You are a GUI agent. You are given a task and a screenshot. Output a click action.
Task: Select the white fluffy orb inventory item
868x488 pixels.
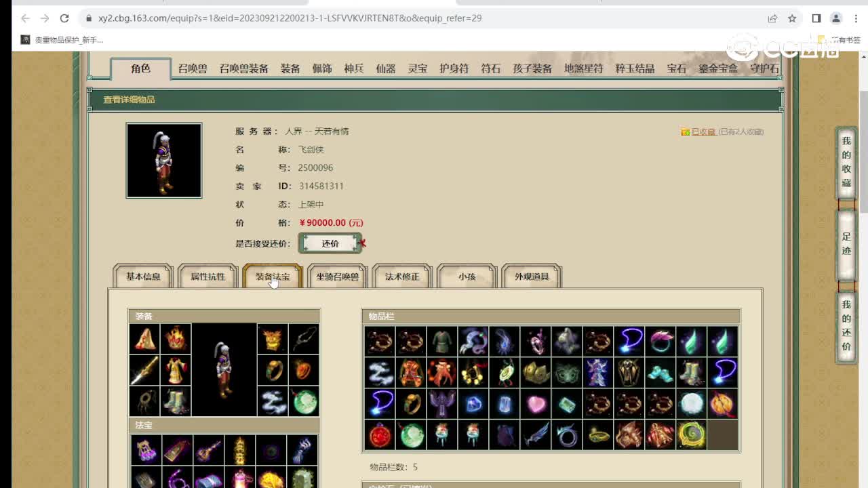point(692,403)
